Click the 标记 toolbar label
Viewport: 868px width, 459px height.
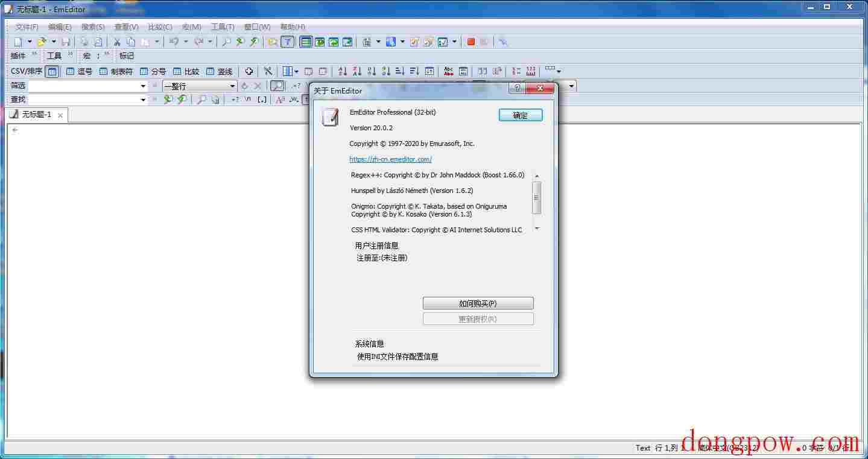coord(127,55)
